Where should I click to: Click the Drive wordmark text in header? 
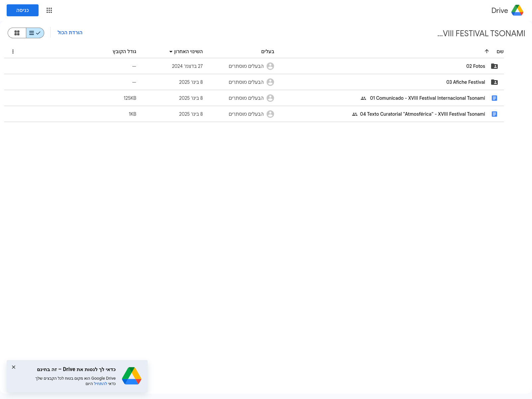[499, 10]
